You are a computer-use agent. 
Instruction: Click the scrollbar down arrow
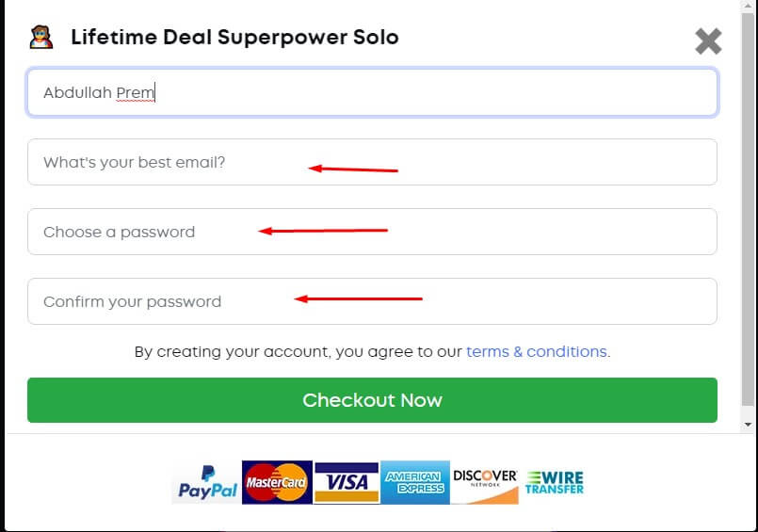click(x=748, y=425)
